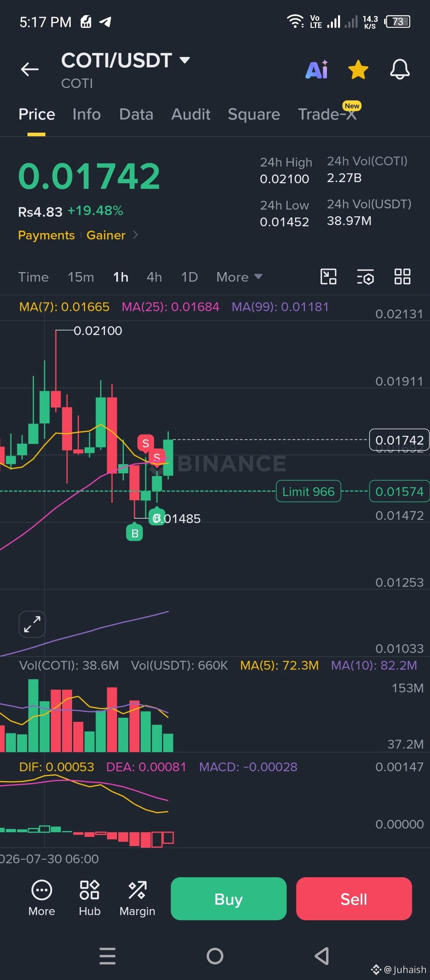
Task: Tap the upper S sell marker
Action: pos(146,443)
